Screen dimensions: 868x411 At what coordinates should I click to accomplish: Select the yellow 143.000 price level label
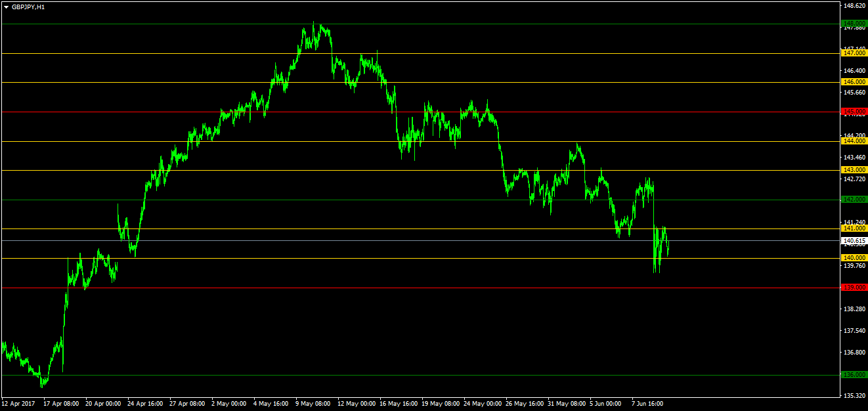pyautogui.click(x=854, y=170)
